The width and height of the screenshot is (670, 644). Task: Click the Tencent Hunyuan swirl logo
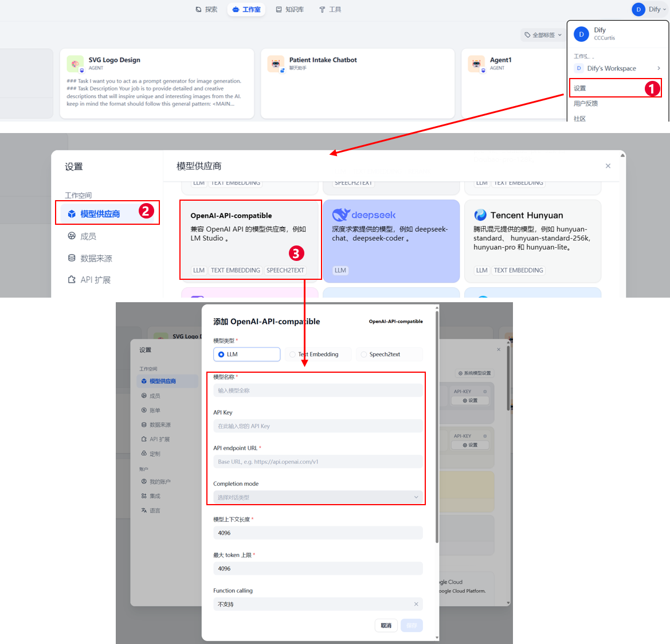coord(480,214)
